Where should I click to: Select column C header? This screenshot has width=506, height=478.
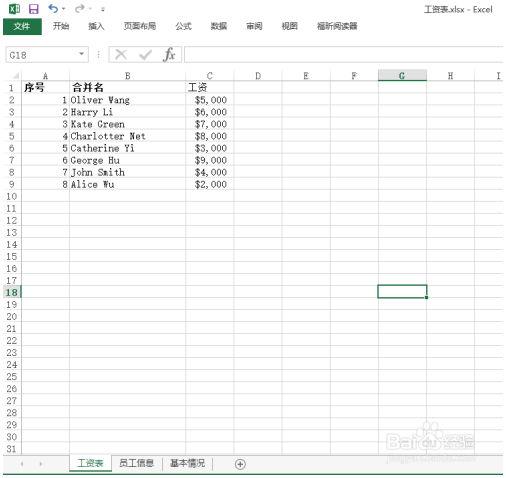pos(210,76)
